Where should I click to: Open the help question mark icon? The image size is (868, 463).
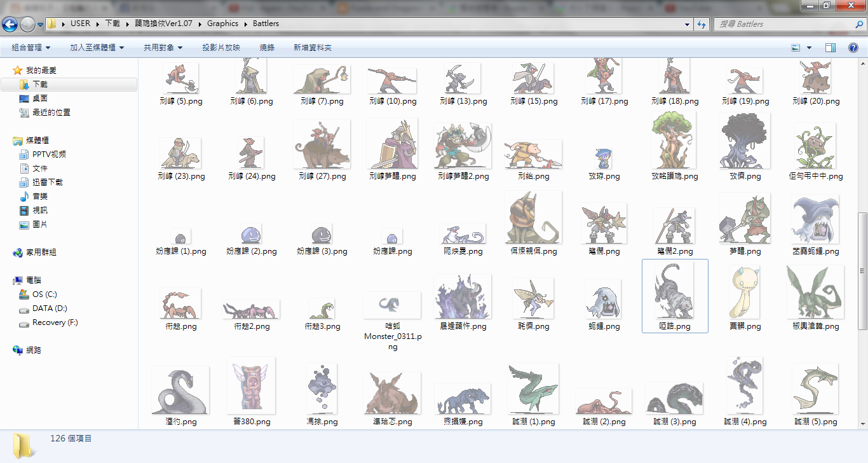pos(853,48)
